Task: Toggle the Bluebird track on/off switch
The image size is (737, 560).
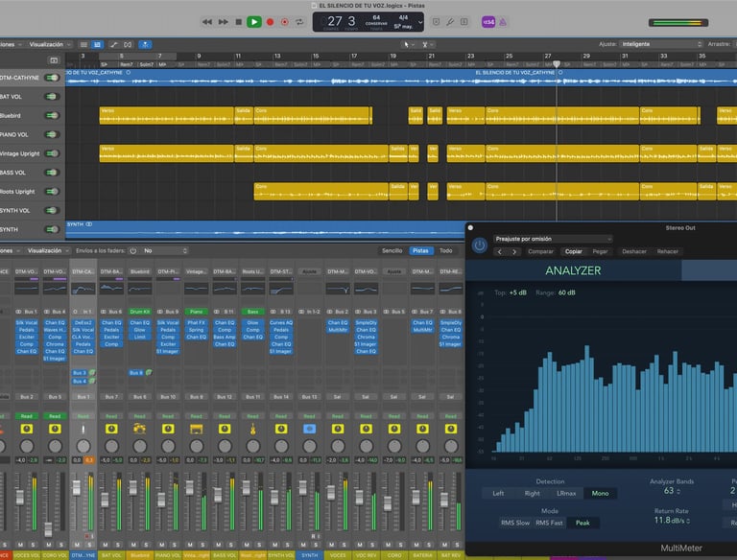Action: click(52, 115)
